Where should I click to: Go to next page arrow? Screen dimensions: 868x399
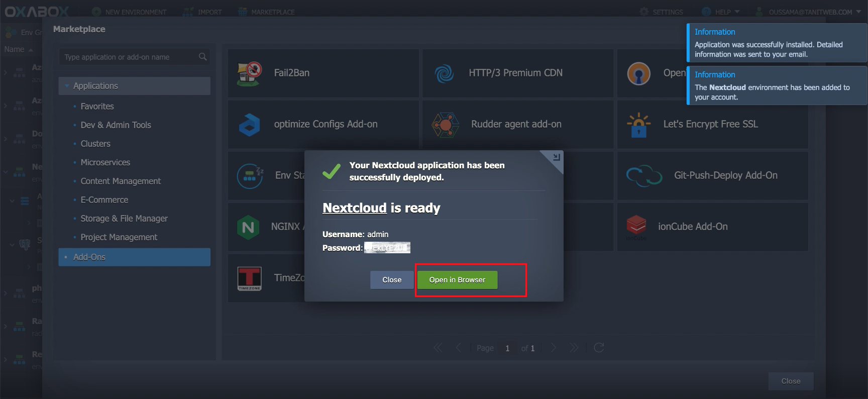click(553, 348)
